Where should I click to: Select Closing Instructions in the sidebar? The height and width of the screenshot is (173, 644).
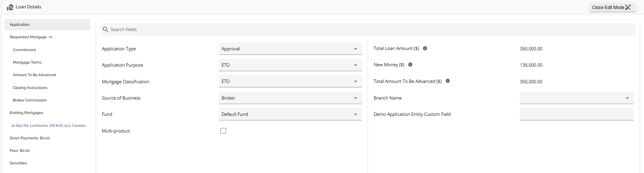click(30, 87)
